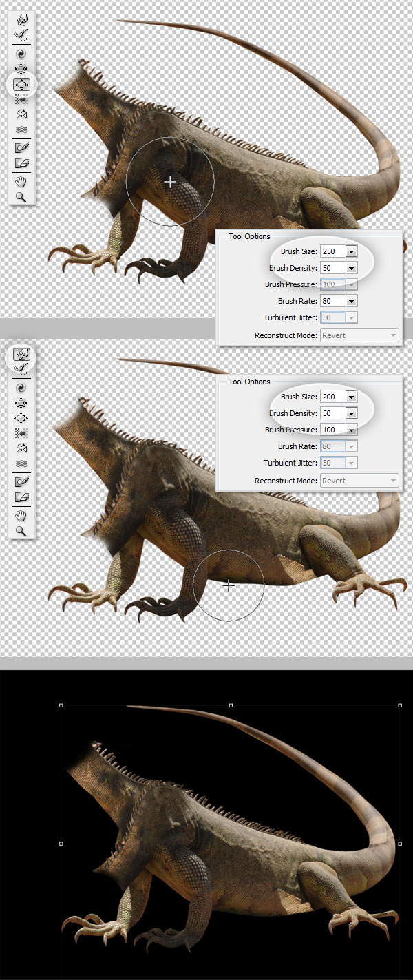Click Brush Pressure field in Brush Size 200 panel
This screenshot has width=413, height=980.
332,430
